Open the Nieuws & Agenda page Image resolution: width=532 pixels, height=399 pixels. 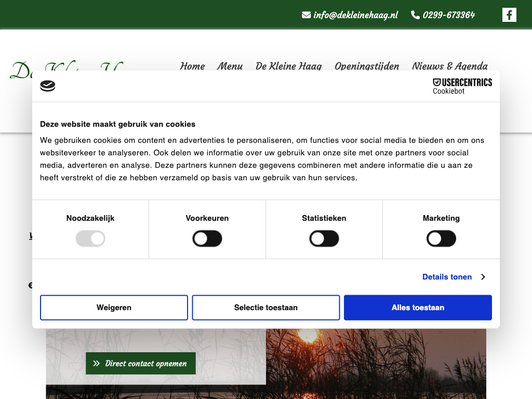click(449, 66)
